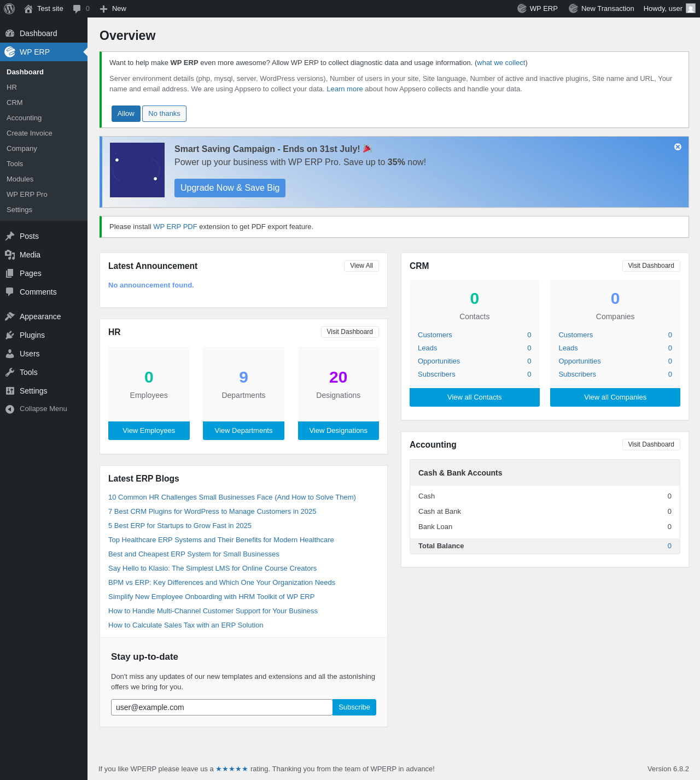The height and width of the screenshot is (780, 700).
Task: Click the Appearance paintbrush icon
Action: [x=10, y=316]
